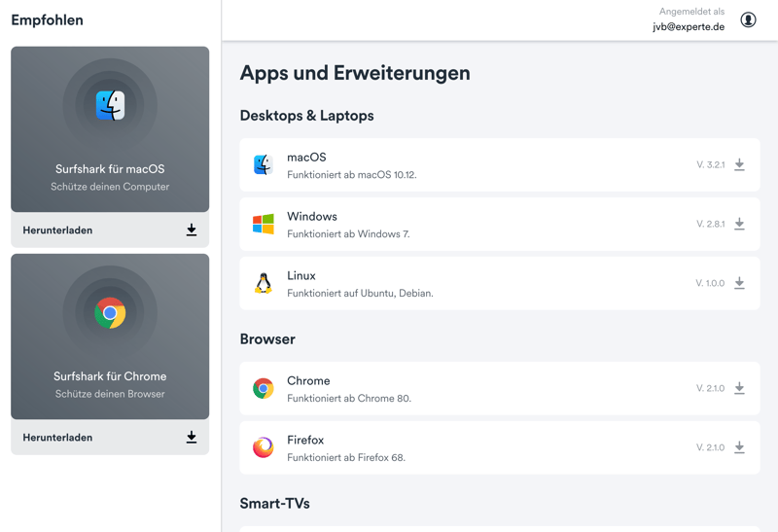This screenshot has height=532, width=778.
Task: Click the logged-in email jvb@experte.de
Action: [689, 27]
